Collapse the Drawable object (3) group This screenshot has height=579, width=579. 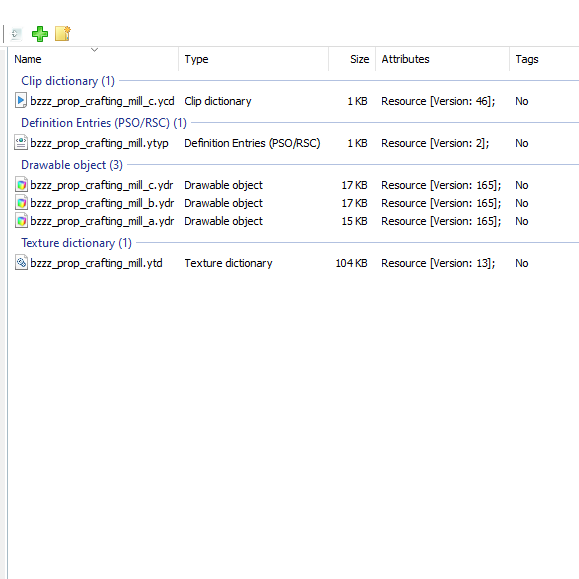point(72,165)
